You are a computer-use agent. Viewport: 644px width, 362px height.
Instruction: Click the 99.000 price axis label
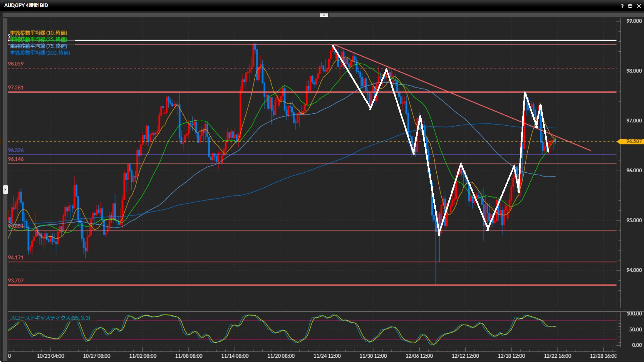click(634, 21)
